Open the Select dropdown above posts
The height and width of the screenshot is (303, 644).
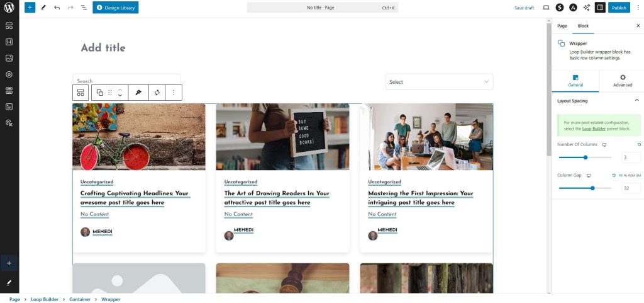click(x=439, y=82)
